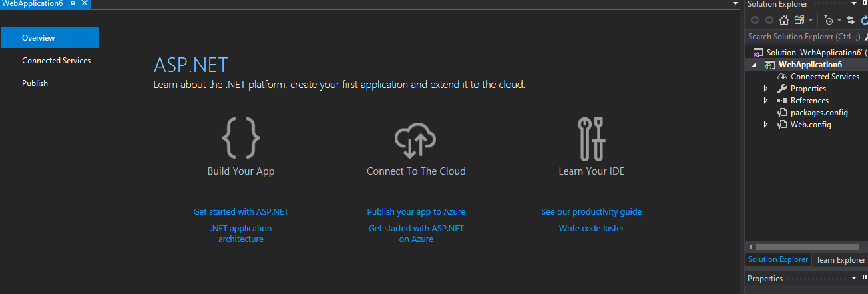The image size is (868, 294).
Task: Open 'Publish your app to Azure' link
Action: point(416,212)
